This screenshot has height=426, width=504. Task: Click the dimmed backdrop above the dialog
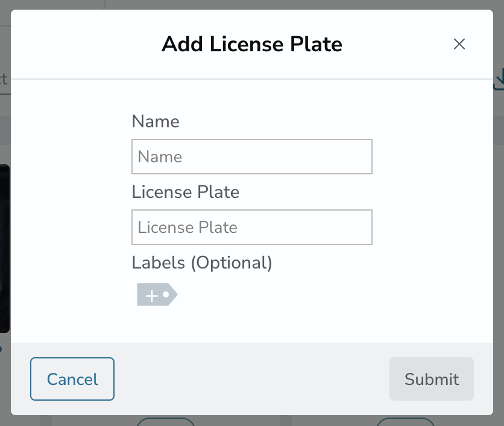coord(252,4)
